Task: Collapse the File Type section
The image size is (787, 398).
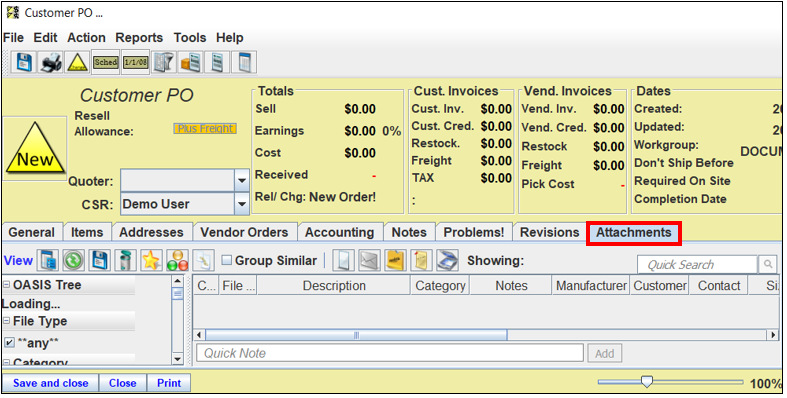Action: click(7, 321)
